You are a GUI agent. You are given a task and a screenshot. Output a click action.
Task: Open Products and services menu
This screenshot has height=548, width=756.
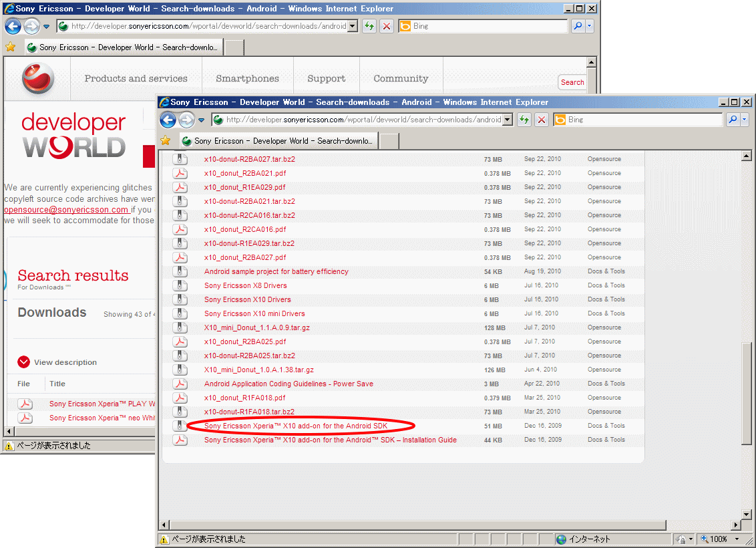point(136,79)
